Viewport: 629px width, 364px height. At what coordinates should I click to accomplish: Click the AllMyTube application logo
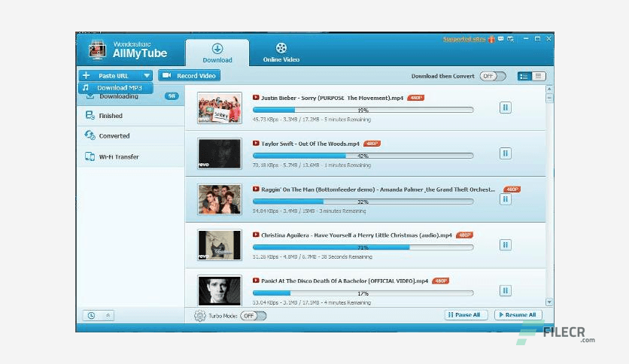(x=97, y=50)
